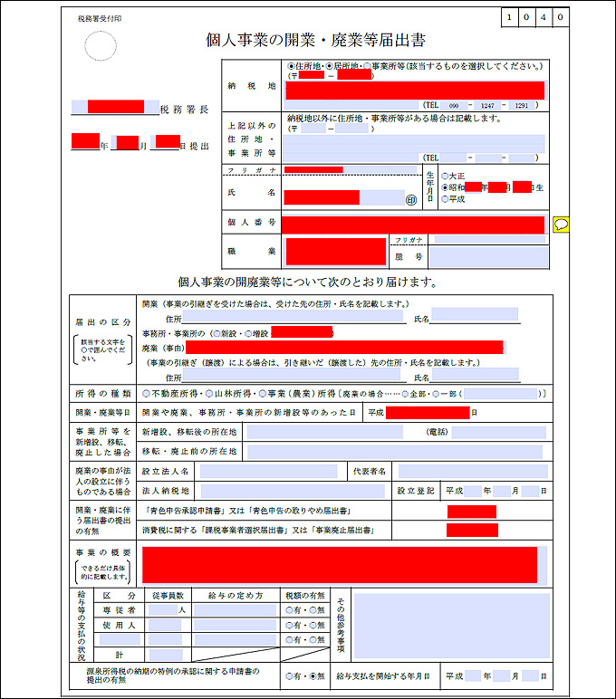
Task: Click the 屋号 input field
Action: coord(488,257)
